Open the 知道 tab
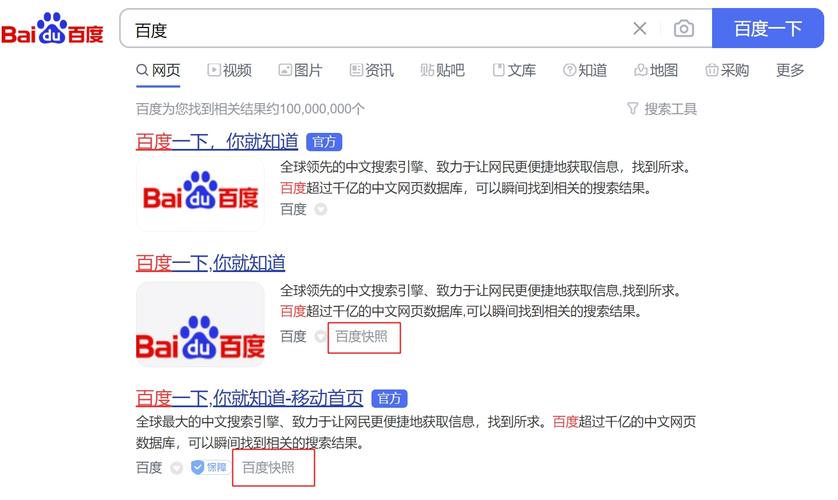 [585, 70]
